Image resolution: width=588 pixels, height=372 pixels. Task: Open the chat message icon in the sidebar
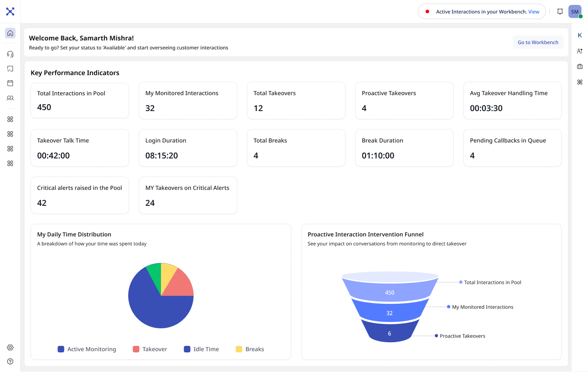point(10,69)
